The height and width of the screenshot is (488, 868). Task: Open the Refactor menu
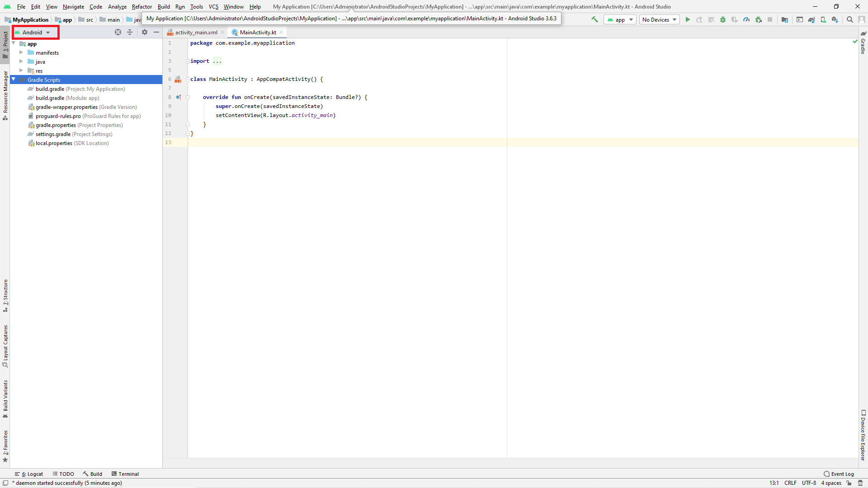click(x=142, y=7)
